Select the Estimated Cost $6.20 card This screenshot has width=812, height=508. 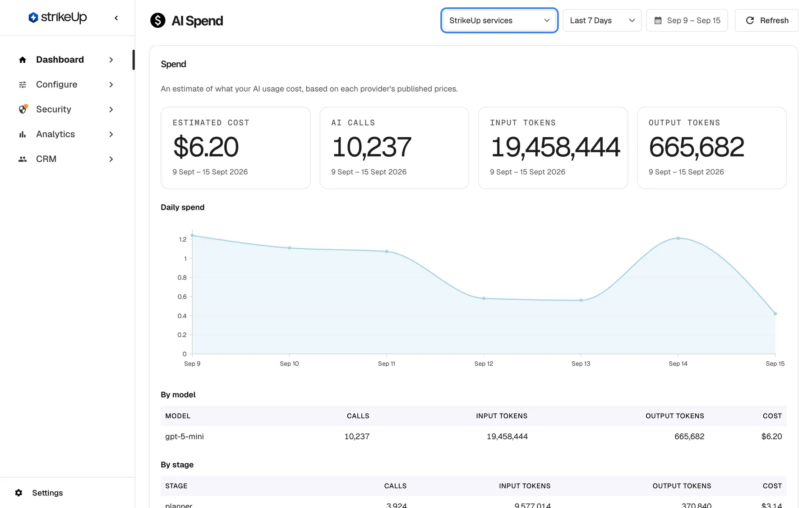pyautogui.click(x=235, y=148)
